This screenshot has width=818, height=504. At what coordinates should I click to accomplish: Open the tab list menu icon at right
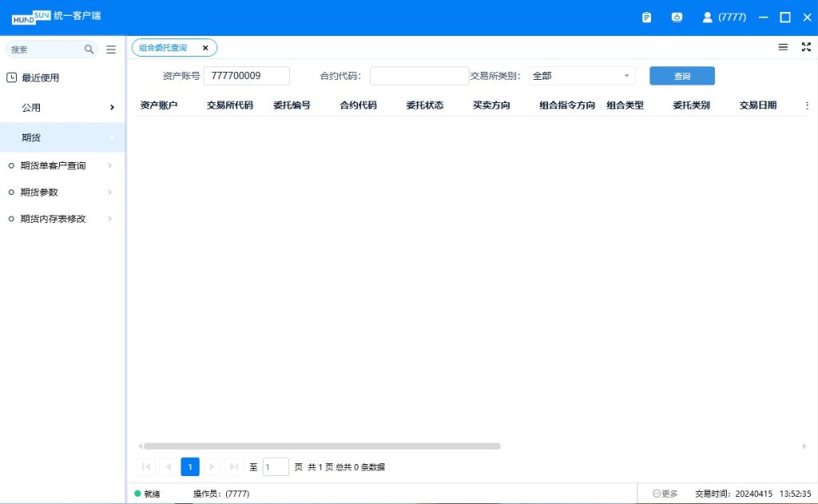pyautogui.click(x=783, y=47)
